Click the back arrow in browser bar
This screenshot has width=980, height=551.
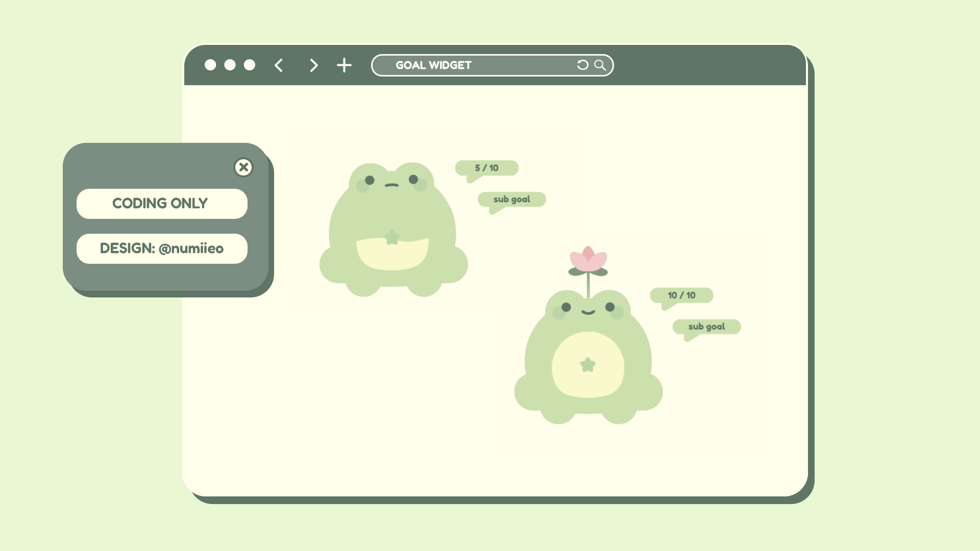pyautogui.click(x=279, y=65)
